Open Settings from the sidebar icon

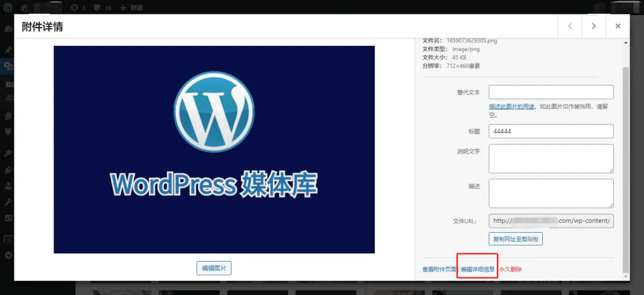pos(8,218)
